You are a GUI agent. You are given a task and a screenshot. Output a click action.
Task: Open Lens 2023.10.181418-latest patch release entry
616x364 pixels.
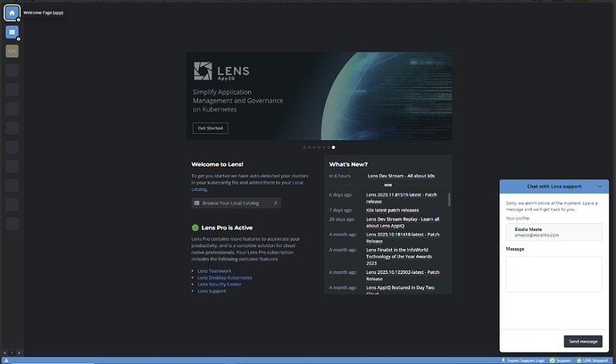(403, 237)
